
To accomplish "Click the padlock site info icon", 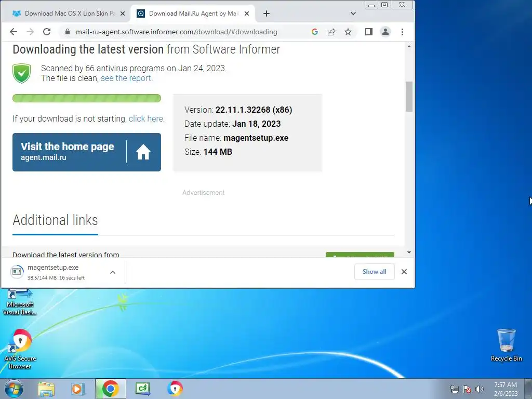I will point(68,32).
